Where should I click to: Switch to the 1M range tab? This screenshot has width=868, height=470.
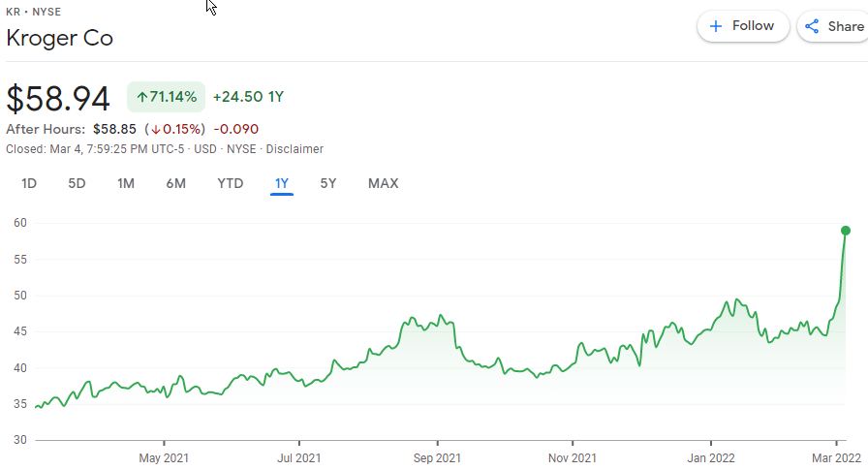coord(126,183)
